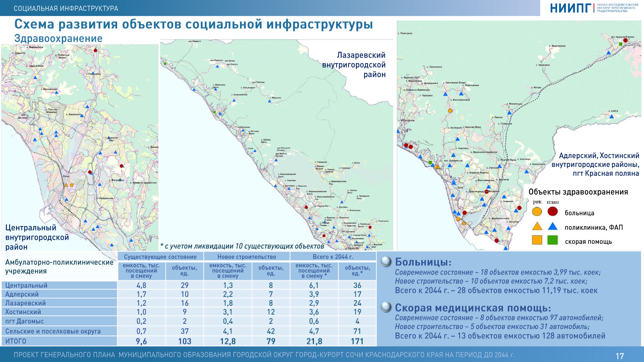
Task: Click the Адлерский, Хостинский внутригородские районы label
Action: pos(595,165)
